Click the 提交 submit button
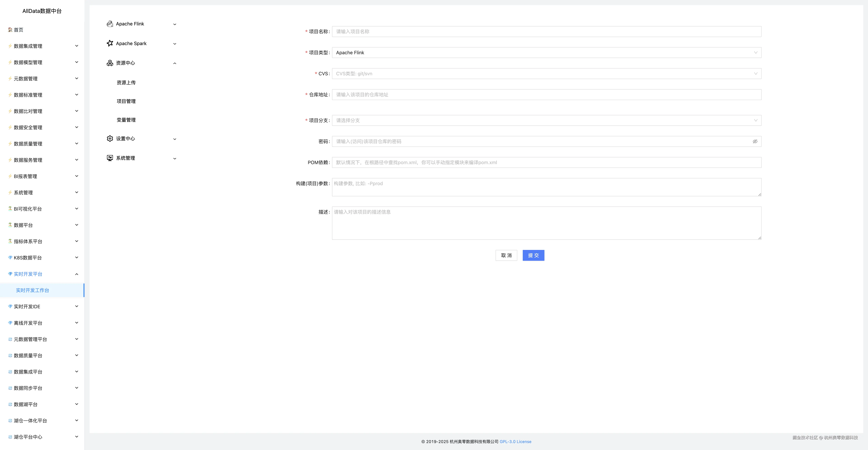The width and height of the screenshot is (868, 450). [x=533, y=255]
